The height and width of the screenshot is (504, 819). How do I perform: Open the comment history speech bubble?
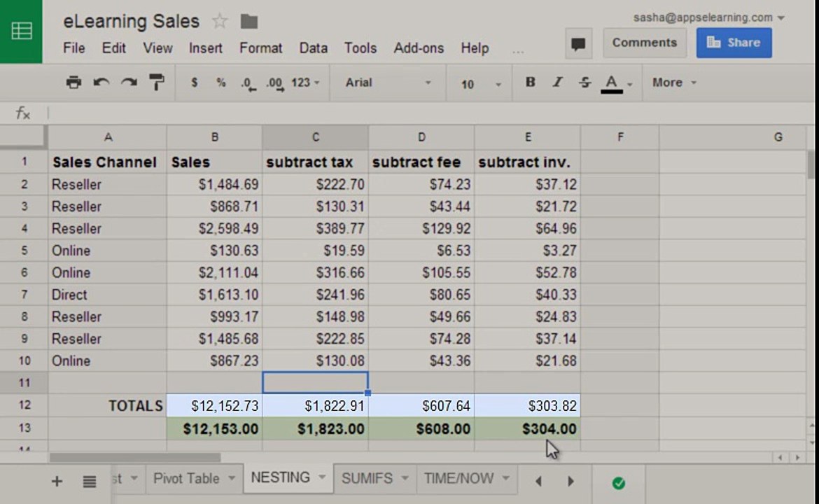[578, 43]
